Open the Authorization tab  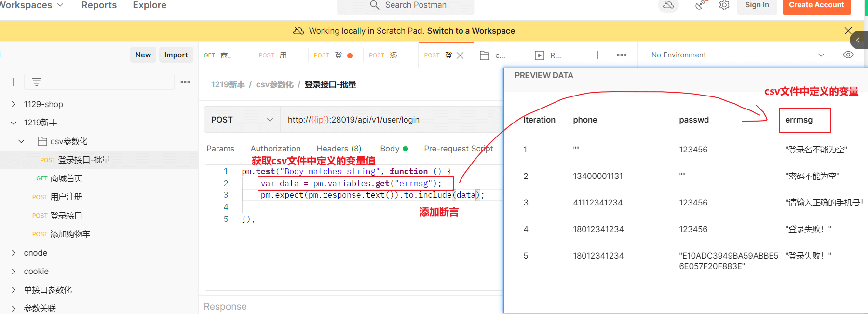275,149
